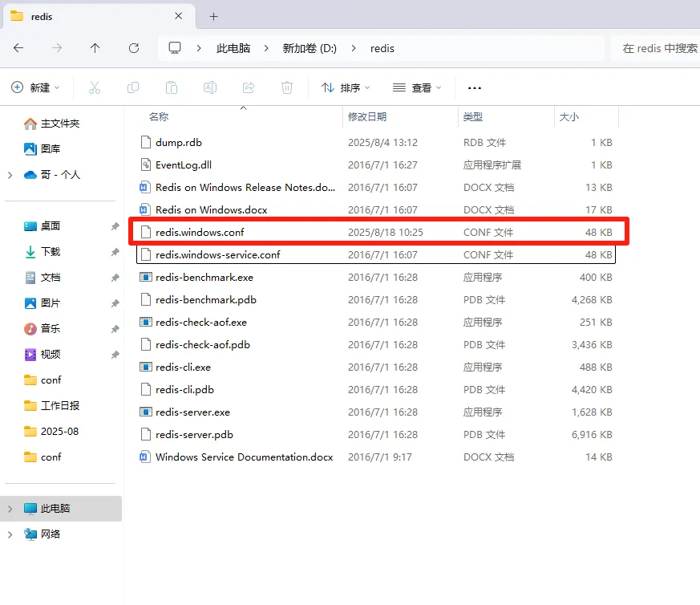The width and height of the screenshot is (700, 605).
Task: Expand the 网络 tree node
Action: [x=10, y=534]
